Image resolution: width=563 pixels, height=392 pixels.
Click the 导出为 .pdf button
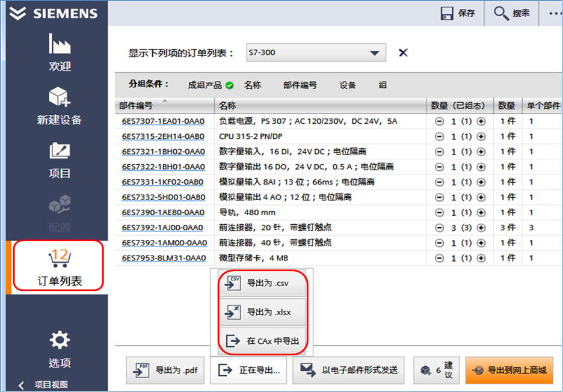(165, 370)
